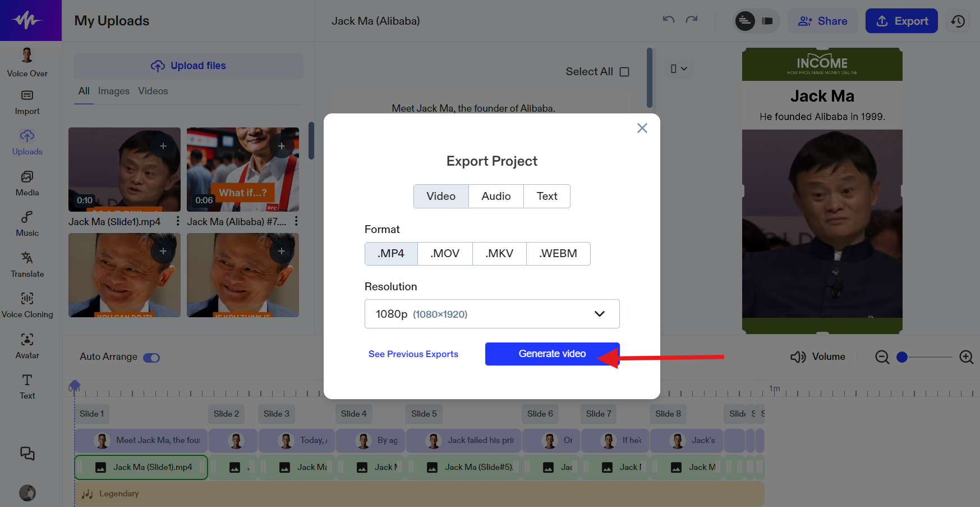Toggle the Select All checkbox
The height and width of the screenshot is (507, 980).
tap(624, 72)
